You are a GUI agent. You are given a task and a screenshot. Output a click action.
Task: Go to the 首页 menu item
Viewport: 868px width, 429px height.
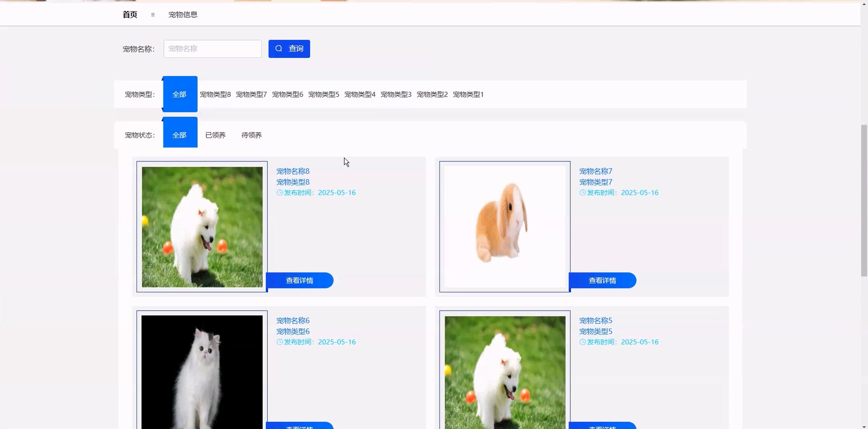[130, 15]
